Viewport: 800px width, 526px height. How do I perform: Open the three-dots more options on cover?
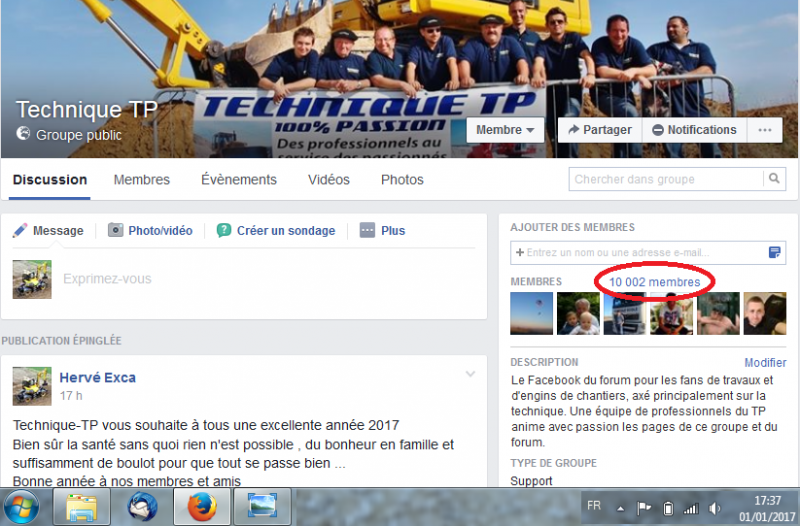pos(764,130)
